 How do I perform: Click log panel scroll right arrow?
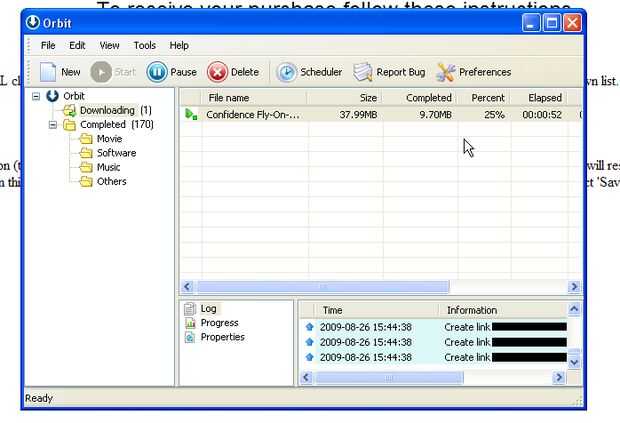click(558, 378)
